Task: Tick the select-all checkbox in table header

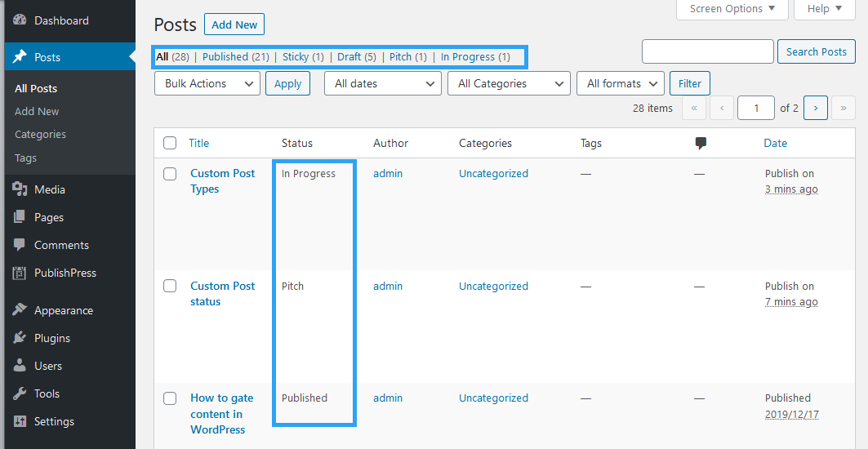Action: [170, 144]
